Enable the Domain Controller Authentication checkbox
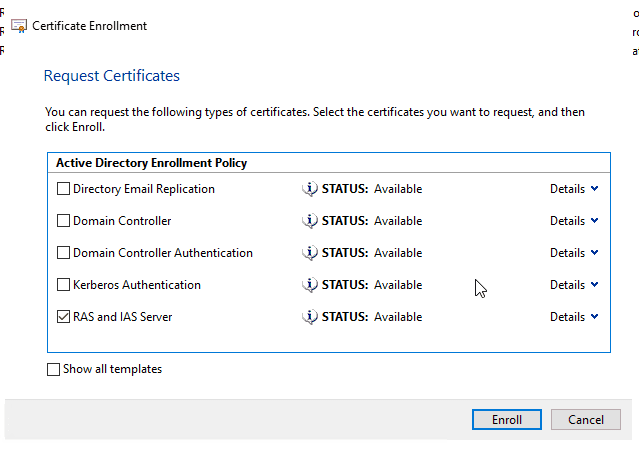Image resolution: width=639 pixels, height=451 pixels. coord(63,253)
